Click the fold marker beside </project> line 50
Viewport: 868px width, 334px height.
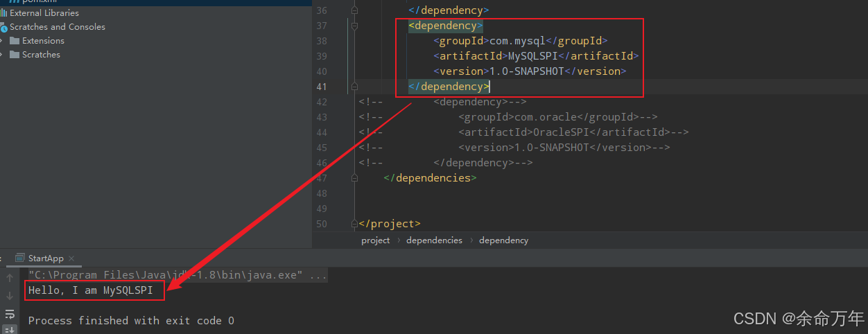(354, 224)
